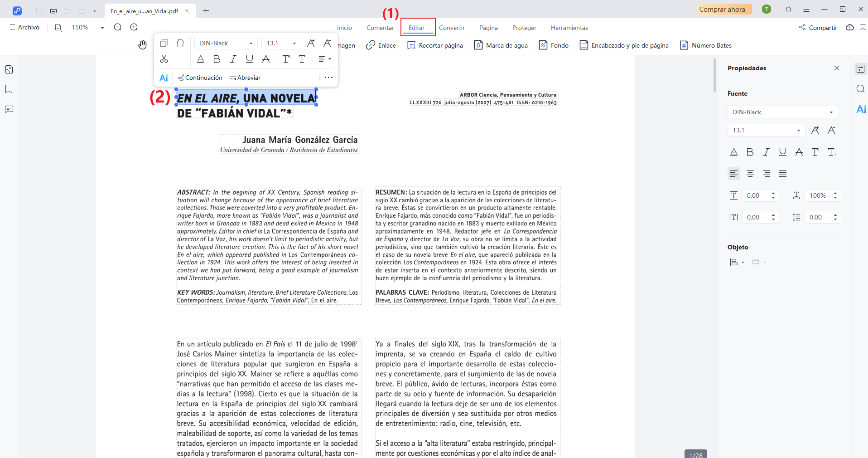This screenshot has height=458, width=868.
Task: Open Página tab
Action: [488, 28]
